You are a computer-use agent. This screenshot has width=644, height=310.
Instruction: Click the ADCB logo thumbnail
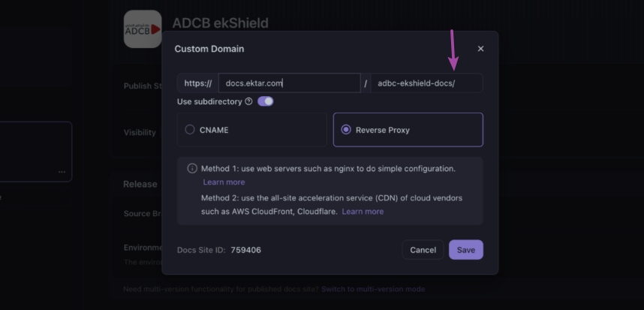(143, 29)
